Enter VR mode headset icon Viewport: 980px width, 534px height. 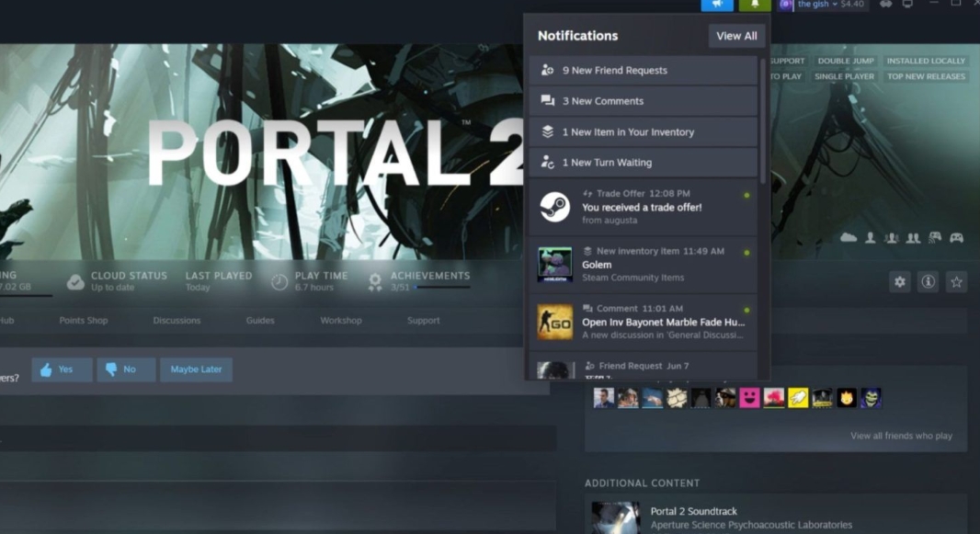point(885,5)
